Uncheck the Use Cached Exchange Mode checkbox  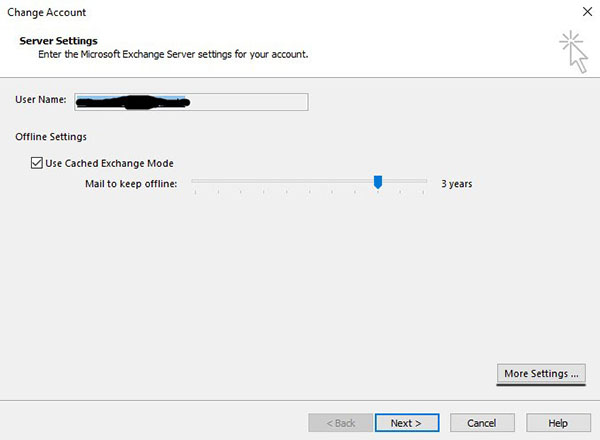tap(37, 163)
